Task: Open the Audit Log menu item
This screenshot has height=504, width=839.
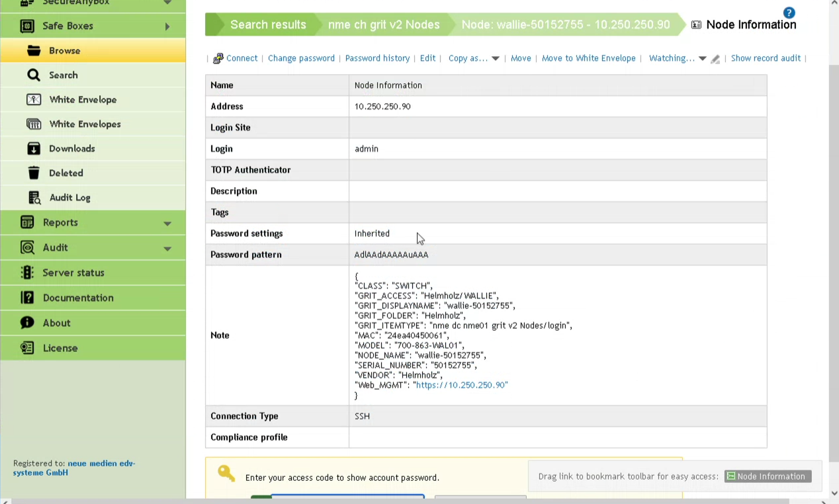Action: coord(93,197)
